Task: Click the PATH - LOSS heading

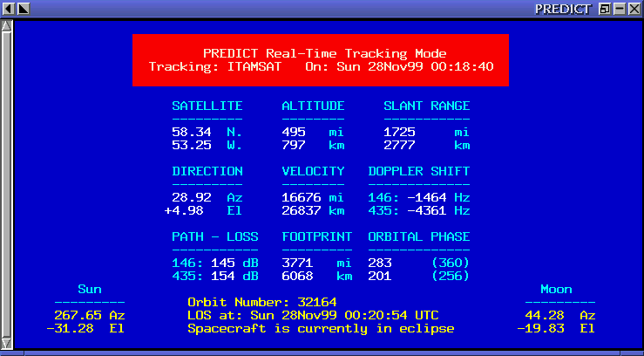Action: (x=214, y=236)
